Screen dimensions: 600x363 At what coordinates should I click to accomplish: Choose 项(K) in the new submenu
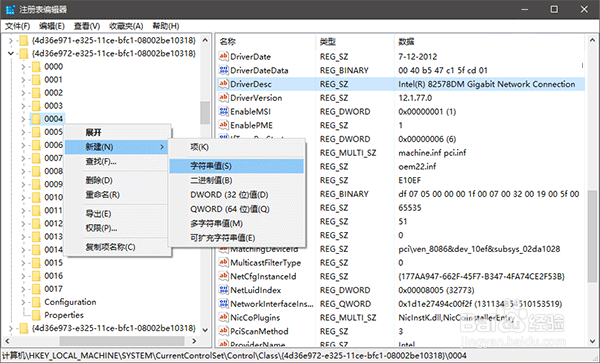point(236,147)
